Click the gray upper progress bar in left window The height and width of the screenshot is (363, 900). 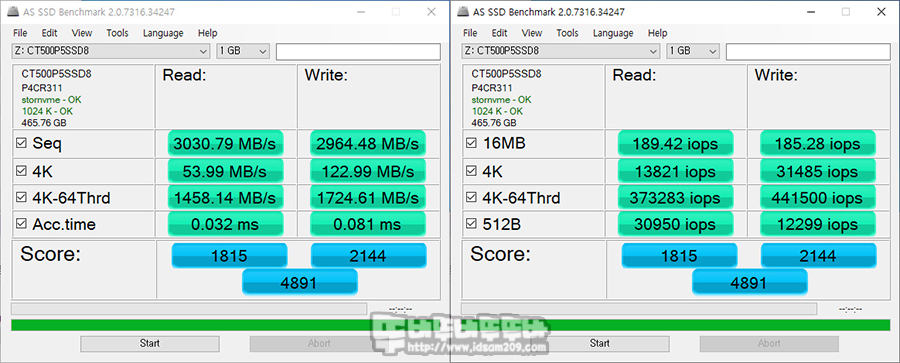[189, 309]
